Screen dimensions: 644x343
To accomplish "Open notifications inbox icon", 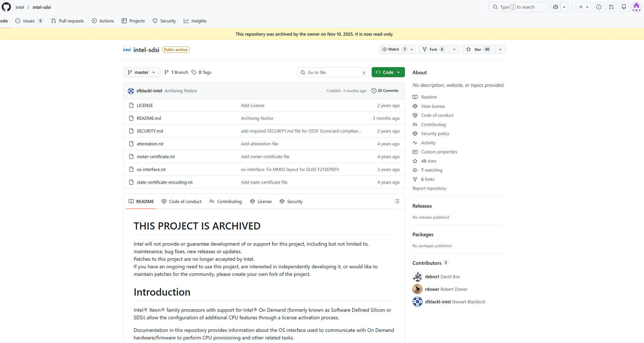I will [624, 7].
